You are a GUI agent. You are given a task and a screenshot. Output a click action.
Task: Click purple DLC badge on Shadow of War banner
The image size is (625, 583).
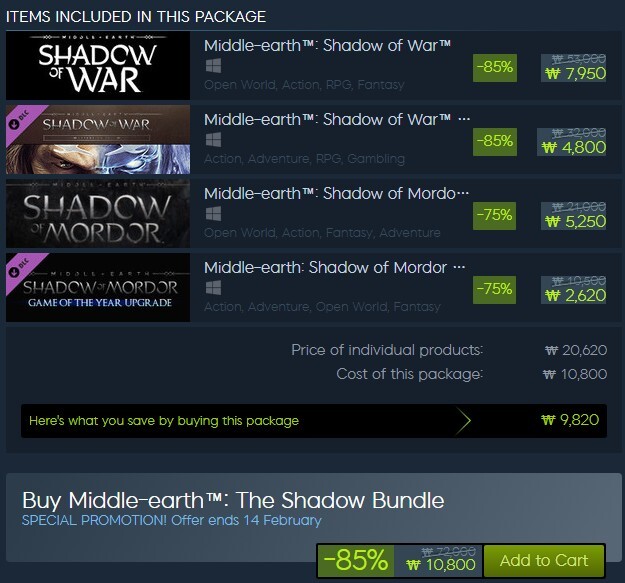point(22,121)
